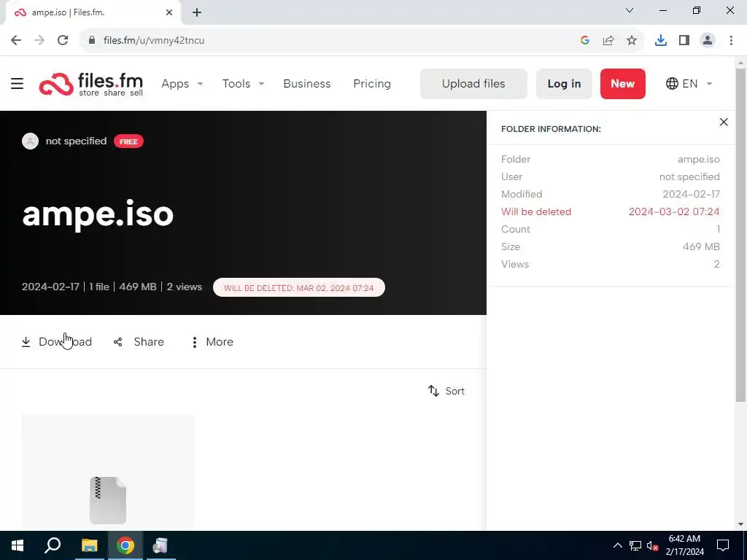Click the page vertical scrollbar
The width and height of the screenshot is (747, 560).
(741, 234)
